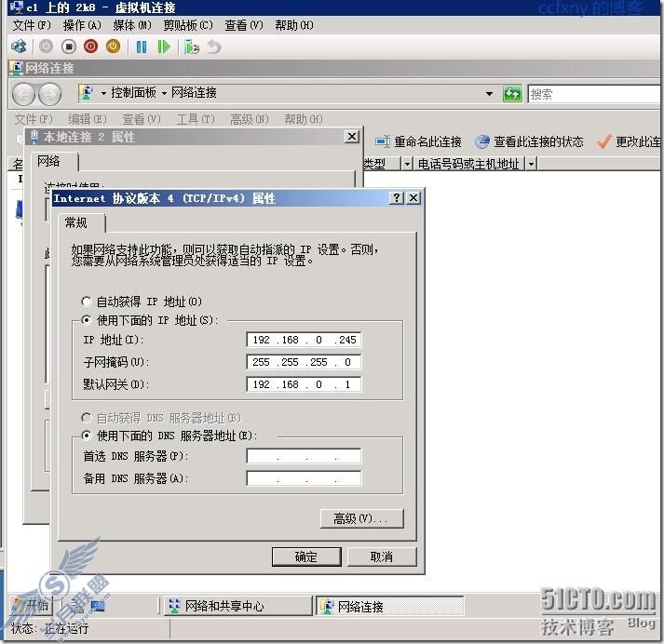Open the VM 媒体(M) menu
Screen dimensions: 664x644
[132, 25]
